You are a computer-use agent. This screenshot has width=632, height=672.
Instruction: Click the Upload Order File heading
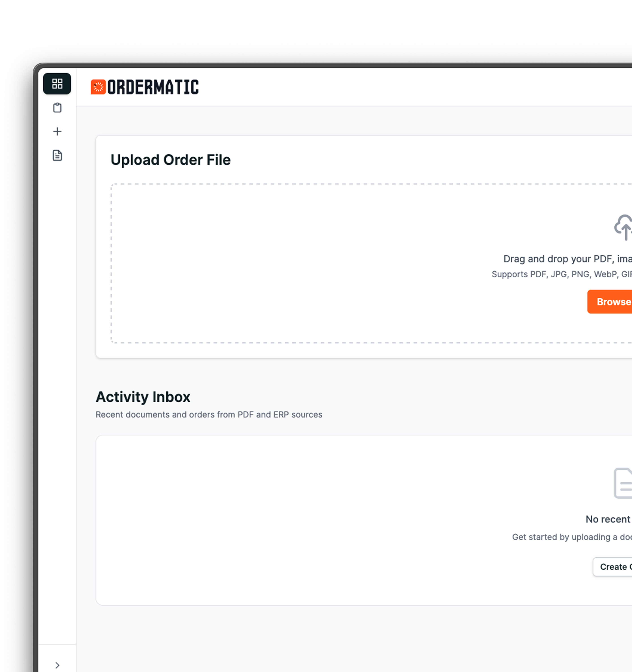[170, 160]
